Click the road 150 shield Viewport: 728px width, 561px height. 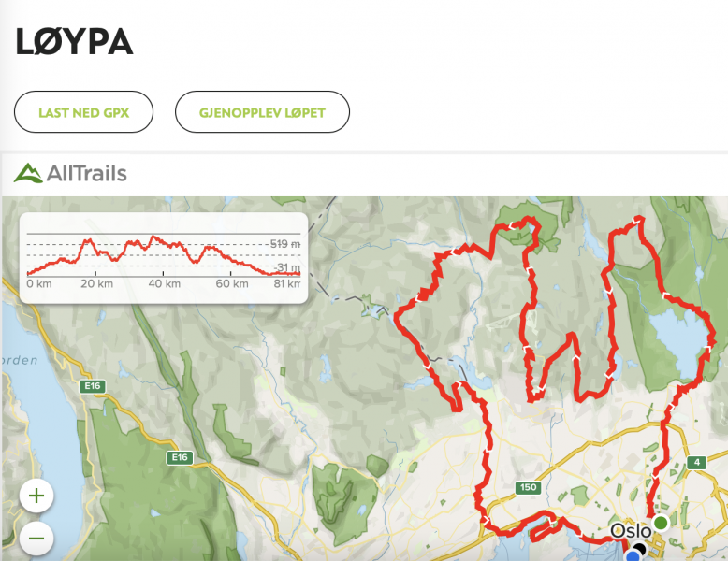click(x=529, y=487)
